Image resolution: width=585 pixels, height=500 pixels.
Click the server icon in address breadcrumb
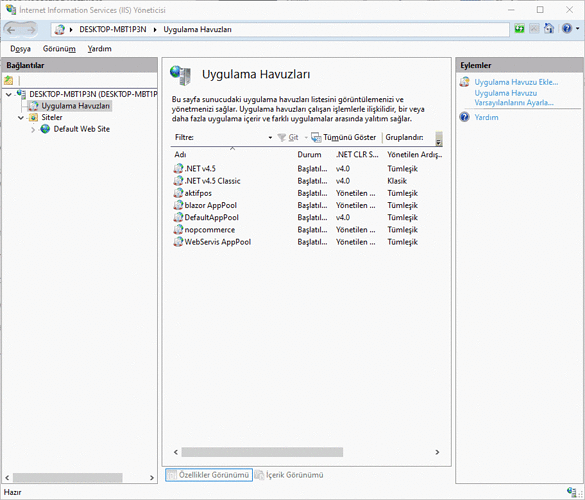[x=60, y=29]
